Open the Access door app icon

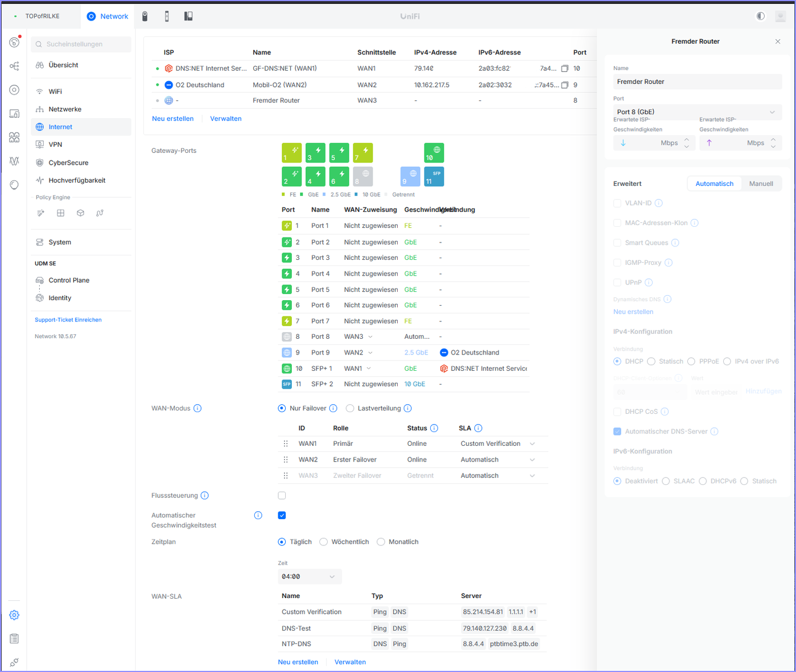(167, 16)
